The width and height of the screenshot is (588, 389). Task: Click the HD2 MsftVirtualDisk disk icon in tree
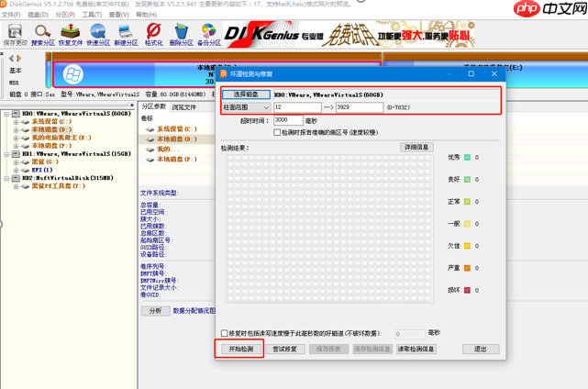click(x=16, y=178)
